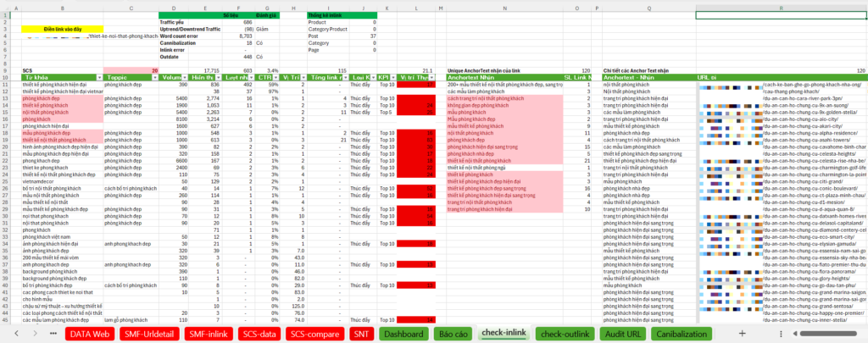Open the hidden sheets ellipsis list

point(53,334)
